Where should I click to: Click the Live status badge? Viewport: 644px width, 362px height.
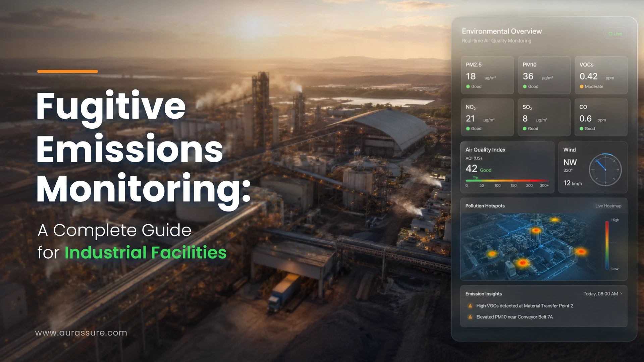[615, 34]
